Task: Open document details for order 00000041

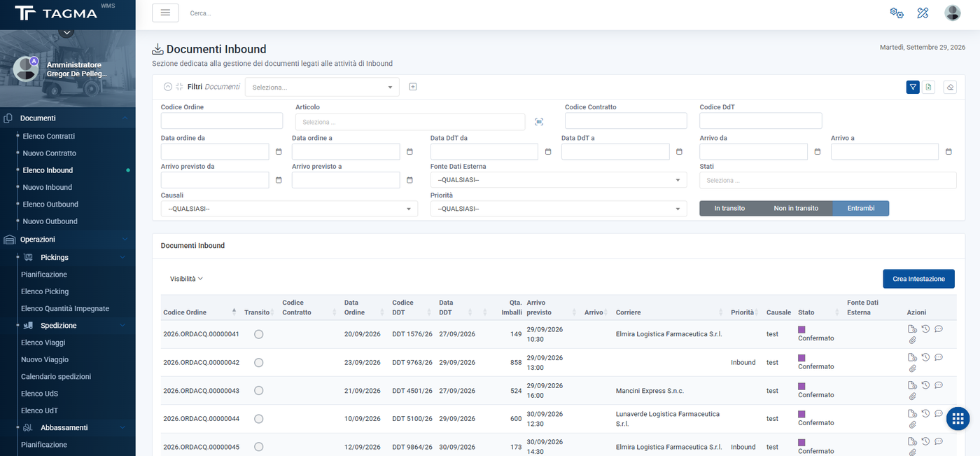Action: click(912, 329)
